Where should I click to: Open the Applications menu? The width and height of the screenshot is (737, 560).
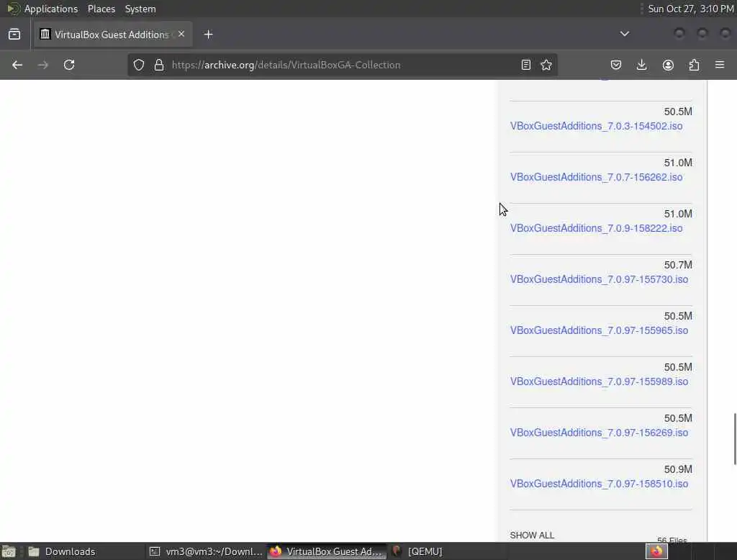[x=51, y=9]
